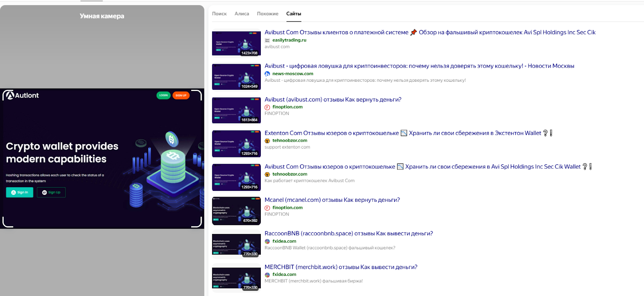644x296 pixels.
Task: Click the 'MERCHBIT (merchbit.work) фальшивая биржа!' snippet
Action: (x=314, y=281)
